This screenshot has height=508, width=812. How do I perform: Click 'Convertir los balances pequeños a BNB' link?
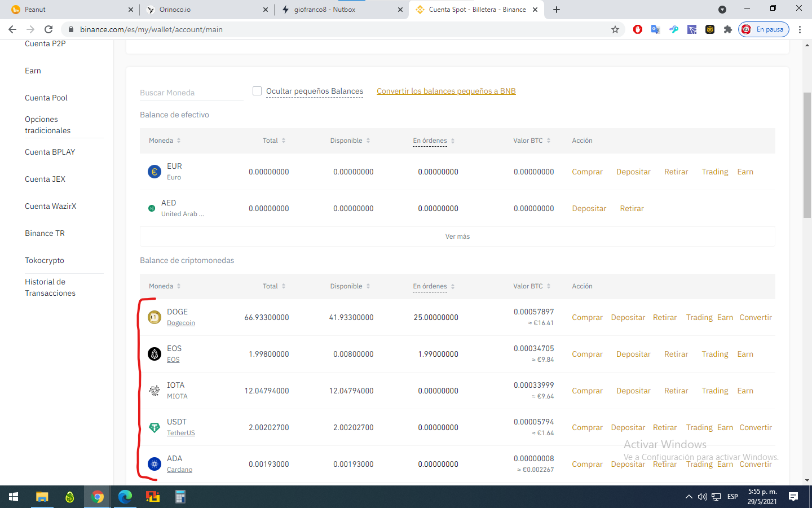(446, 91)
